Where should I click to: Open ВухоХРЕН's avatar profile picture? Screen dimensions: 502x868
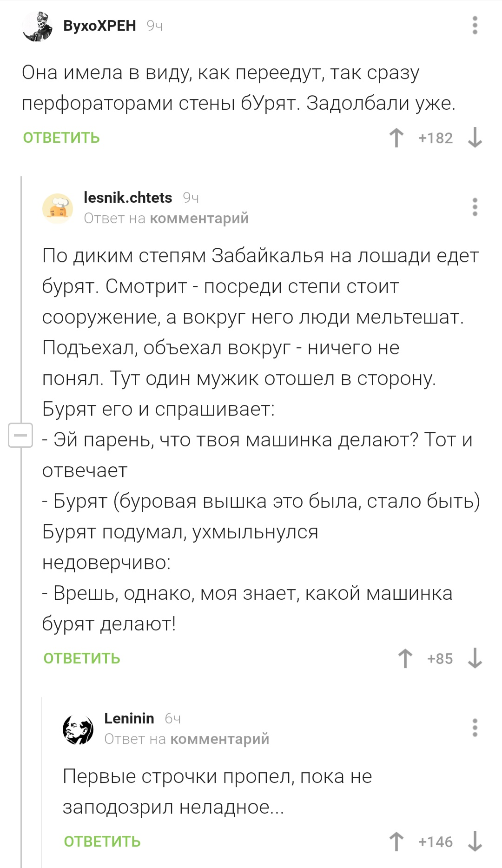pos(38,27)
